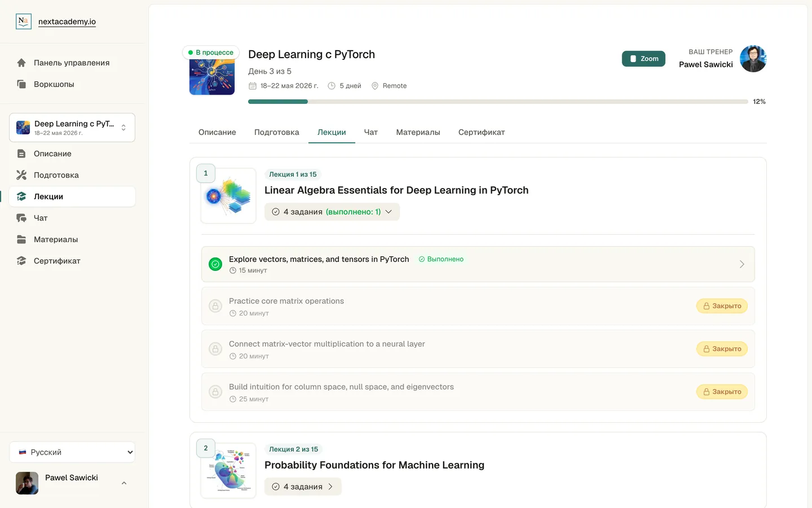Switch to the Описание tab
812x508 pixels.
217,132
